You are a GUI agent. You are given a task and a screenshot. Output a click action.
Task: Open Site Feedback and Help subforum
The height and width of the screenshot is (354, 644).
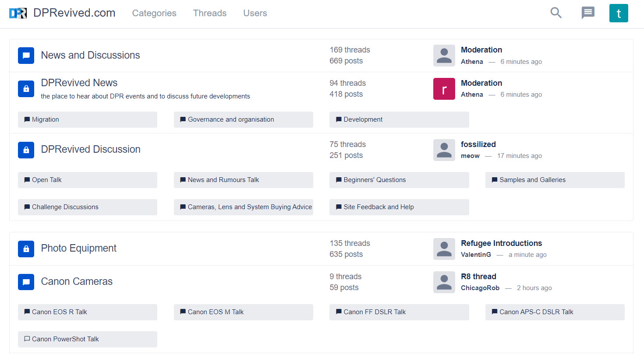tap(399, 207)
